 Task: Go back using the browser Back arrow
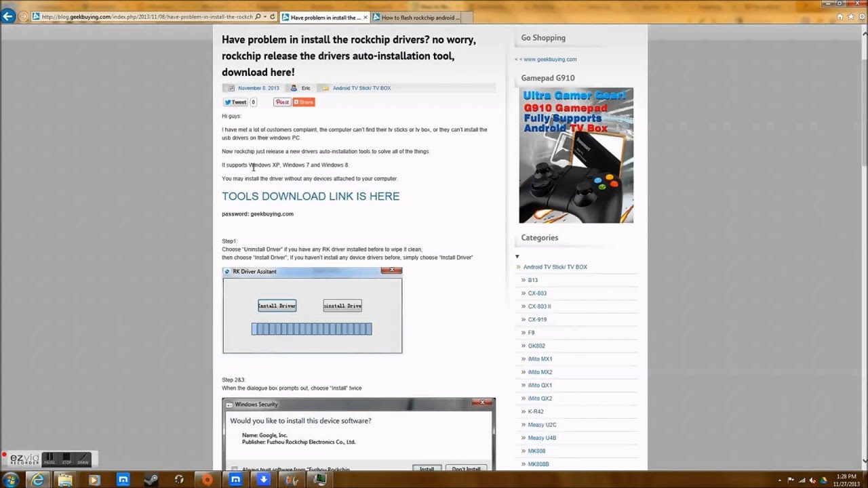8,16
